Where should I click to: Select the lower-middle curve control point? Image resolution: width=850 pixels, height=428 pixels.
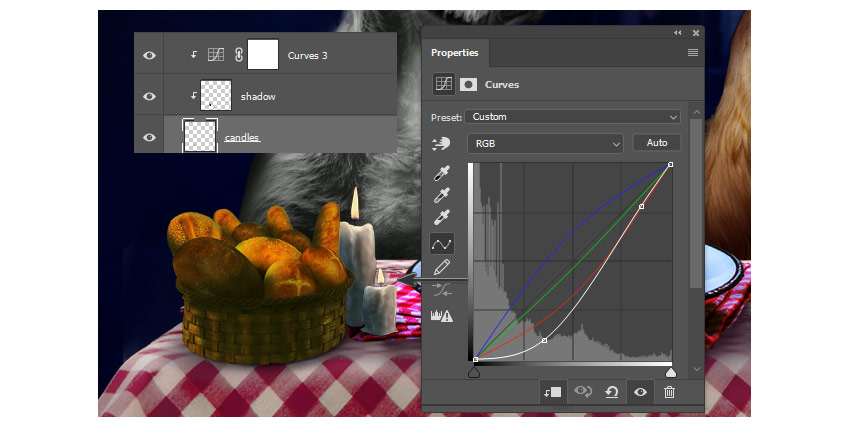tap(544, 340)
